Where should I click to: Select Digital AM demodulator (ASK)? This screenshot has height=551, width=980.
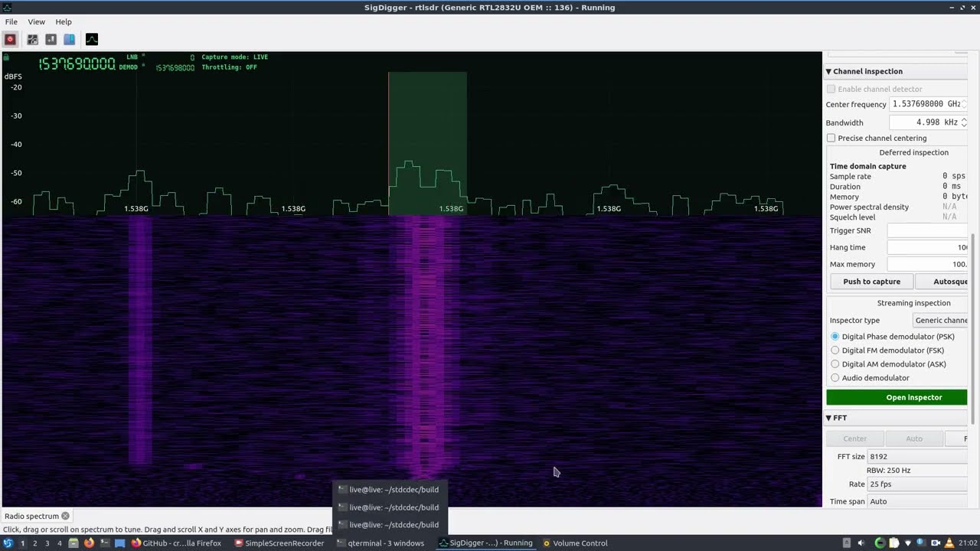(x=835, y=364)
